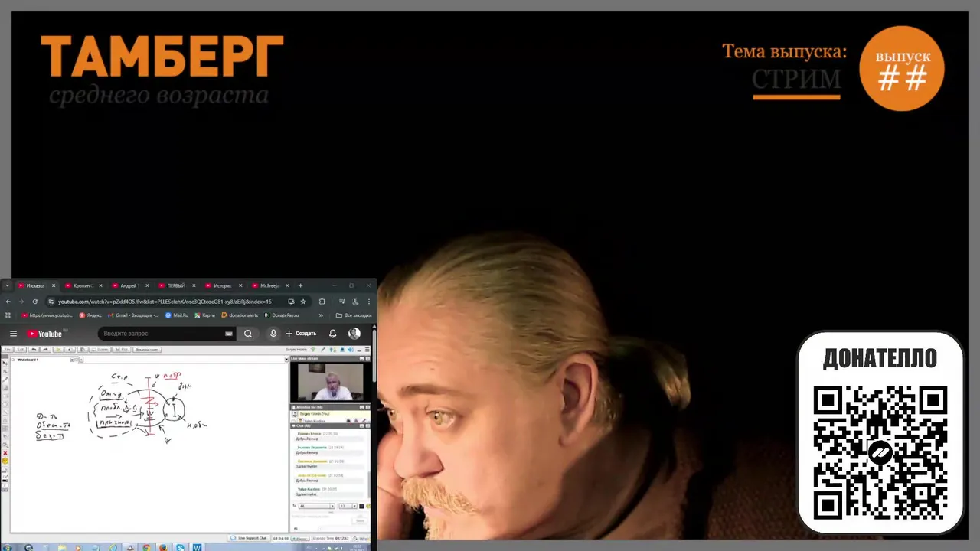Viewport: 980px width, 551px height.
Task: Click the whiteboard redo arrow
Action: tap(45, 350)
